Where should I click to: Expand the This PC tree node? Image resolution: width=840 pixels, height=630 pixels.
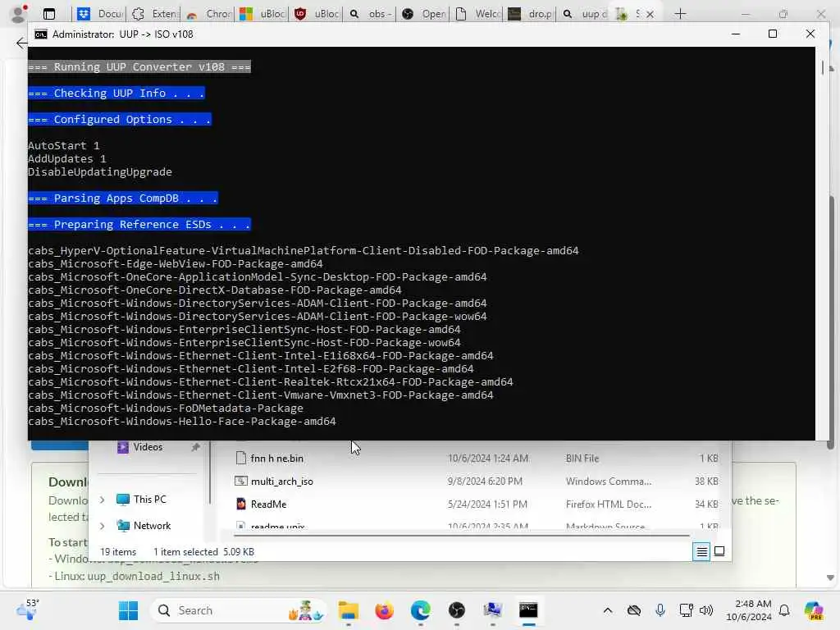point(103,500)
